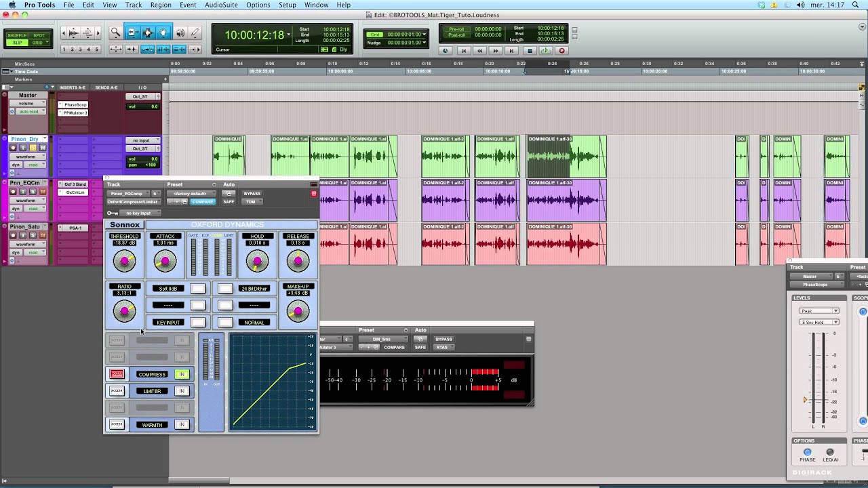
Task: Click COMPARE in the Oxford plugin header
Action: click(202, 202)
